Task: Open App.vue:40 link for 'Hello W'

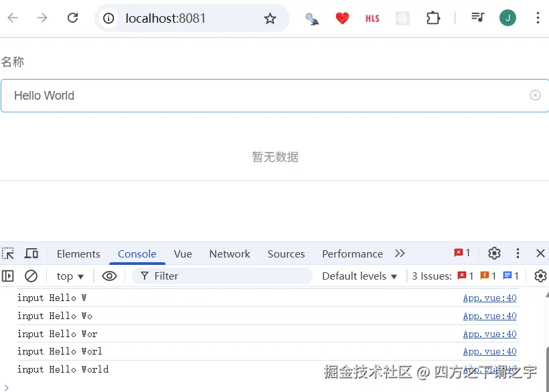Action: 489,298
